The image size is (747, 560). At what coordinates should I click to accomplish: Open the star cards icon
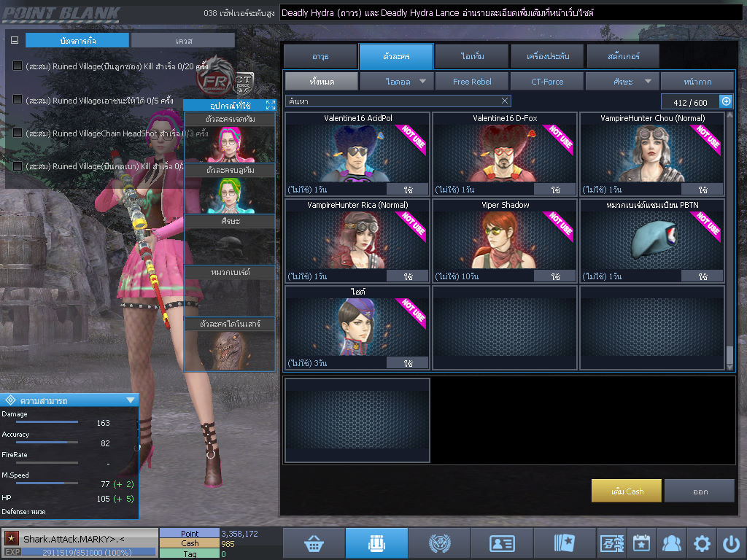565,542
